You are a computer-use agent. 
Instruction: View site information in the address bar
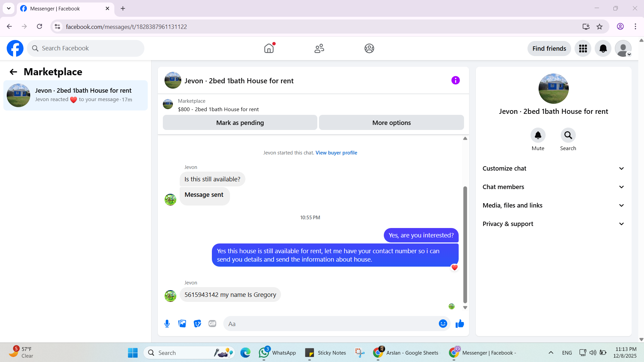pyautogui.click(x=57, y=27)
